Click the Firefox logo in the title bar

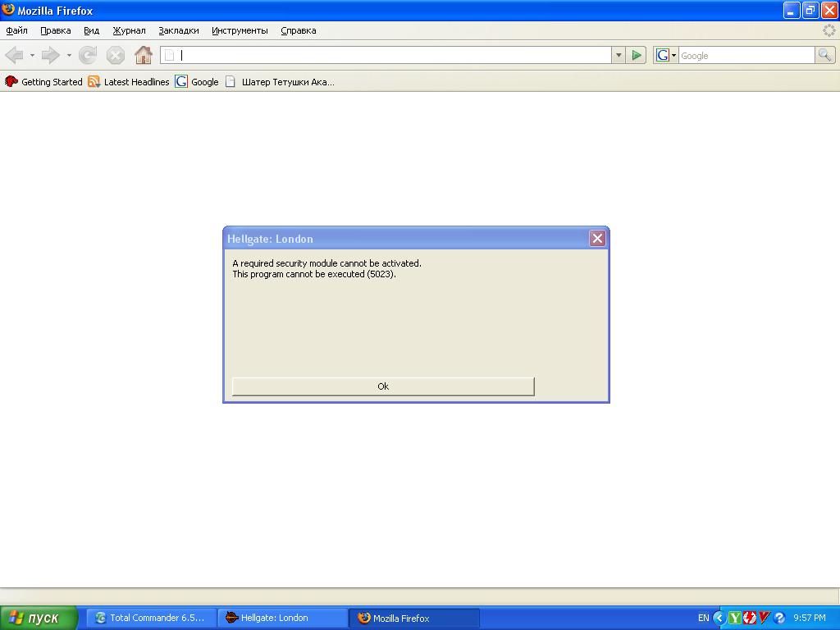pos(8,10)
